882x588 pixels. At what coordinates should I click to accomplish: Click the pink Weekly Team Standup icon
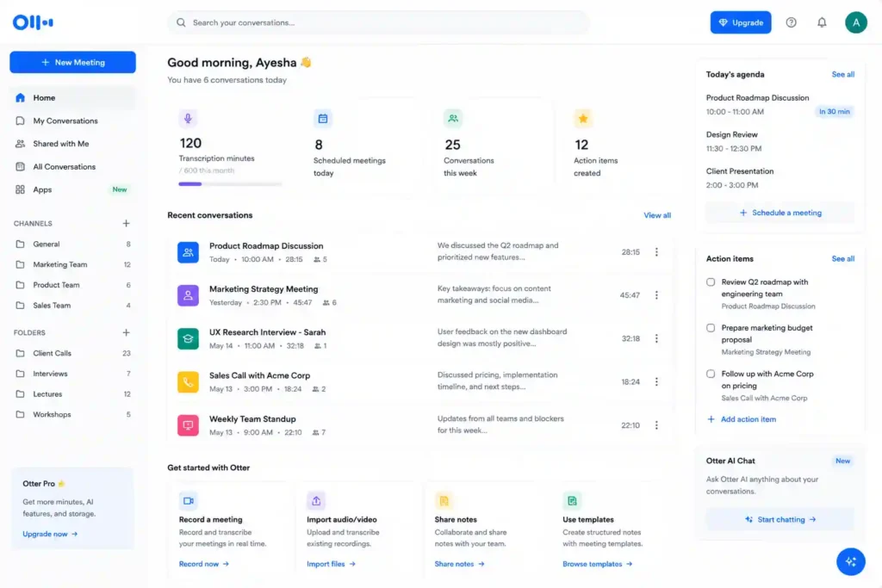(188, 425)
